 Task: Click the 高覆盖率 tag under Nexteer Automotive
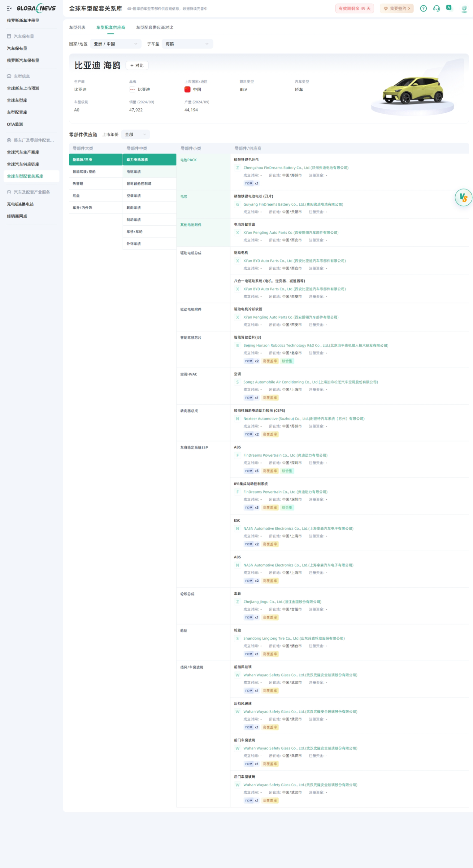270,435
